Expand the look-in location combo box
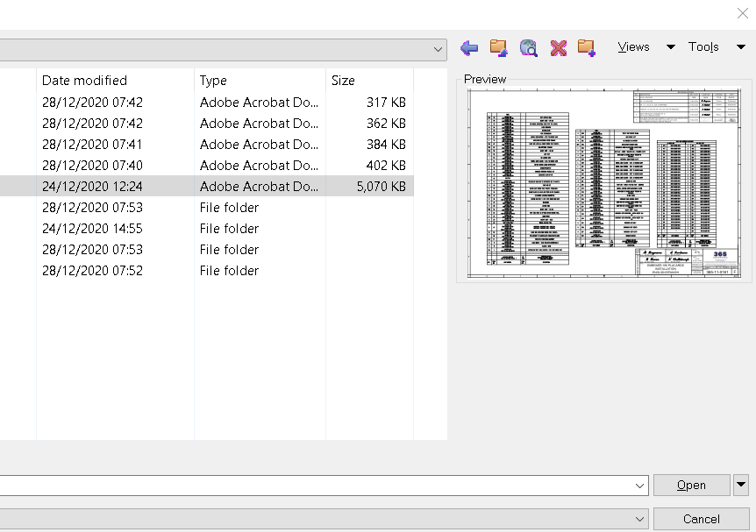The image size is (756, 532). coord(439,49)
